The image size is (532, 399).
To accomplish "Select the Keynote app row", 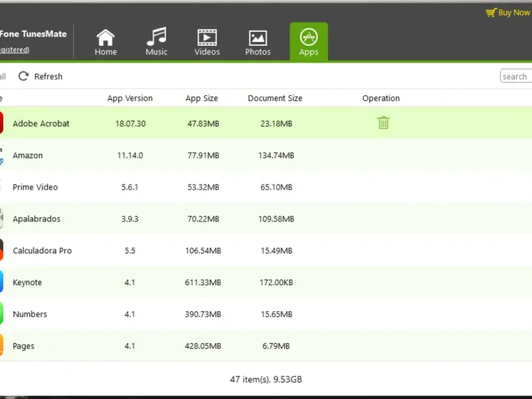I will click(x=266, y=282).
